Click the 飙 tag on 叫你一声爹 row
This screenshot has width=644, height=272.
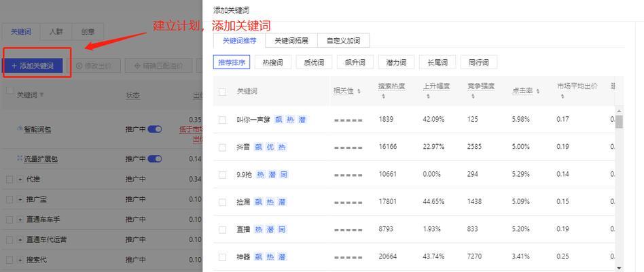[279, 120]
